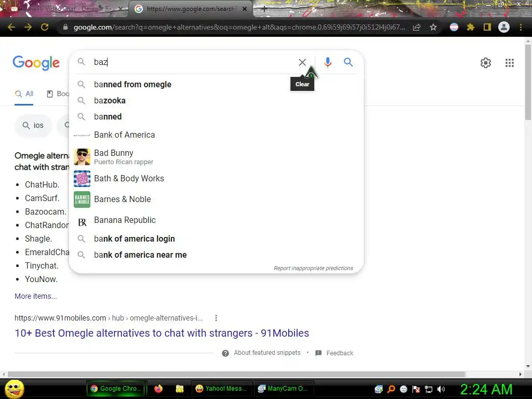Viewport: 532px width, 399px height.
Task: Click 'Tinychat.' list item text
Action: point(42,265)
